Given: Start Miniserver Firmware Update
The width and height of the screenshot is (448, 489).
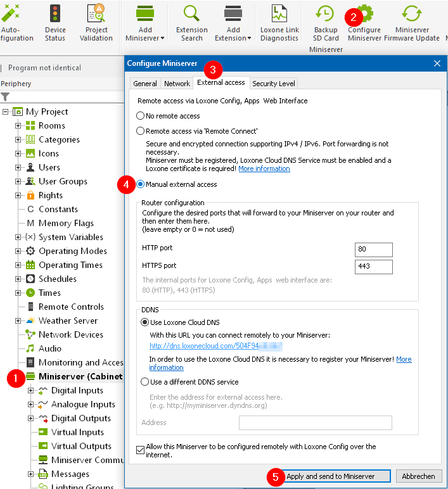Looking at the screenshot, I should click(x=413, y=13).
